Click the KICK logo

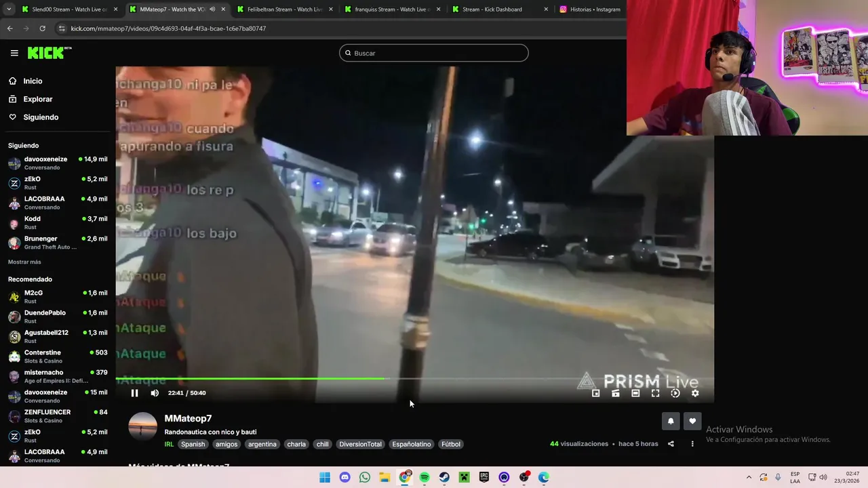50,53
